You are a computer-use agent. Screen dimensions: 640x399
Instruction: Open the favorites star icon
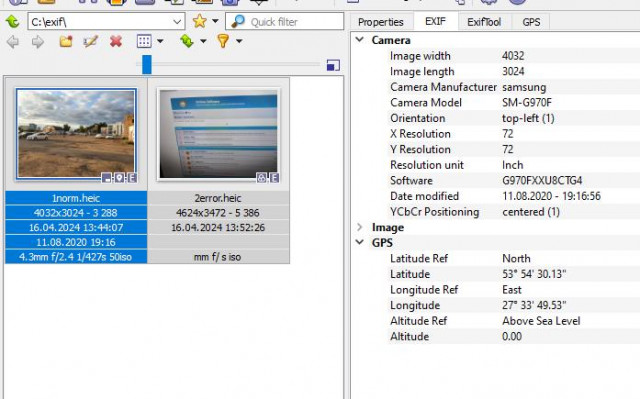(x=200, y=21)
